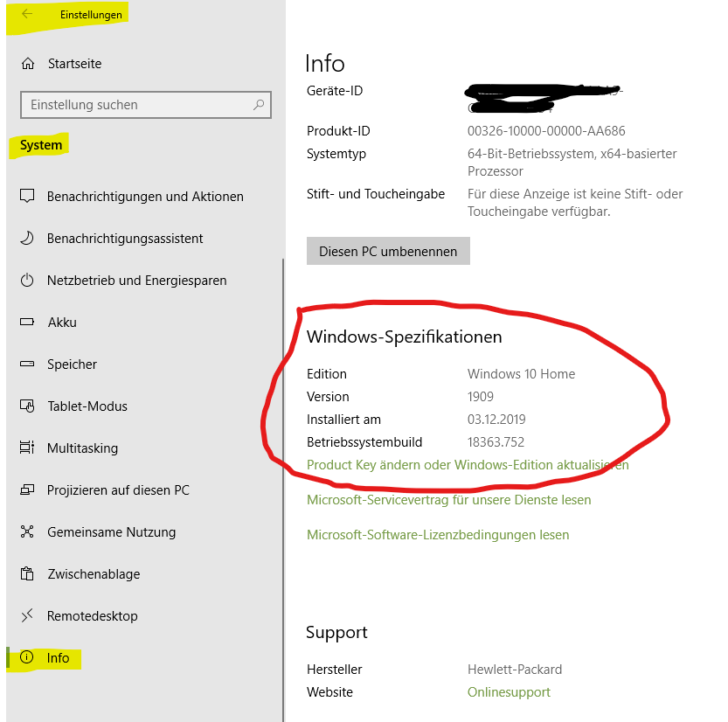Click the Tablet-Modus icon
Image resolution: width=728 pixels, height=722 pixels.
tap(27, 406)
